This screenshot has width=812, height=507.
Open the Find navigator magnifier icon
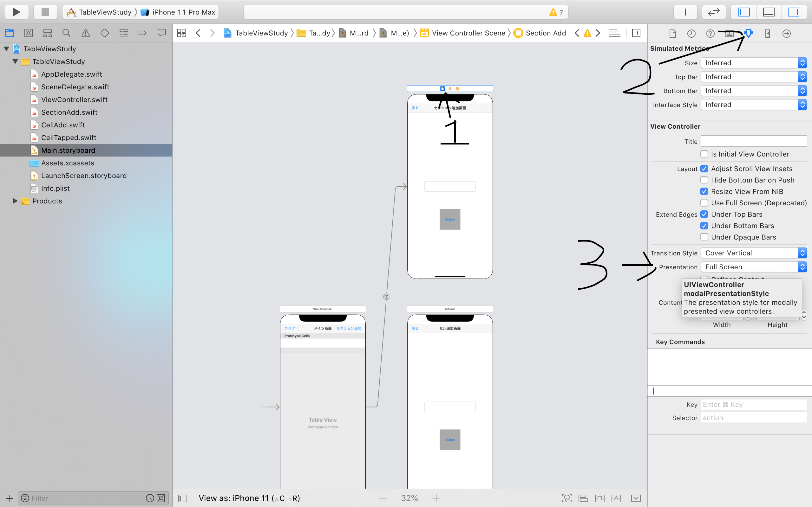pyautogui.click(x=66, y=33)
